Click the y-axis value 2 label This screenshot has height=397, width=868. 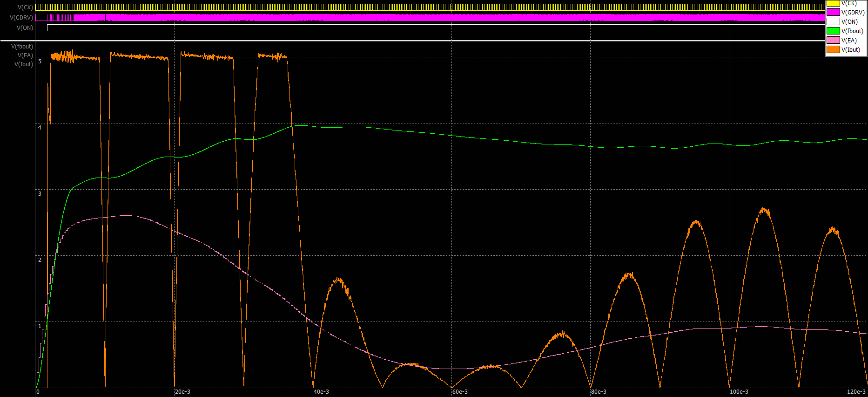pyautogui.click(x=40, y=260)
